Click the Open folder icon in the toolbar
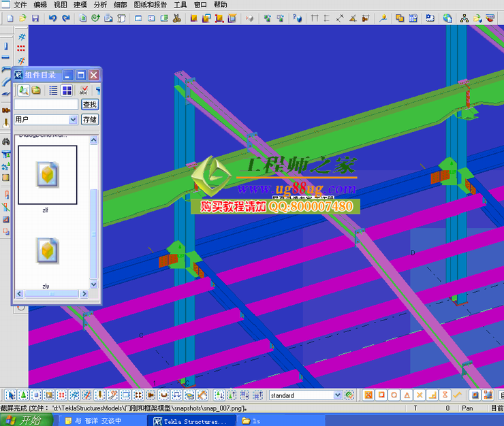Screen dimensions: 504x426 point(23,18)
